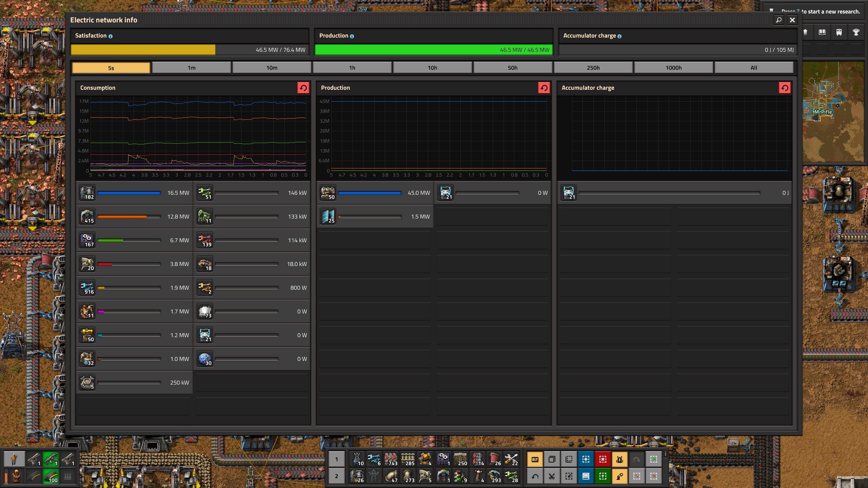Reset the Consumption graph

[x=303, y=88]
